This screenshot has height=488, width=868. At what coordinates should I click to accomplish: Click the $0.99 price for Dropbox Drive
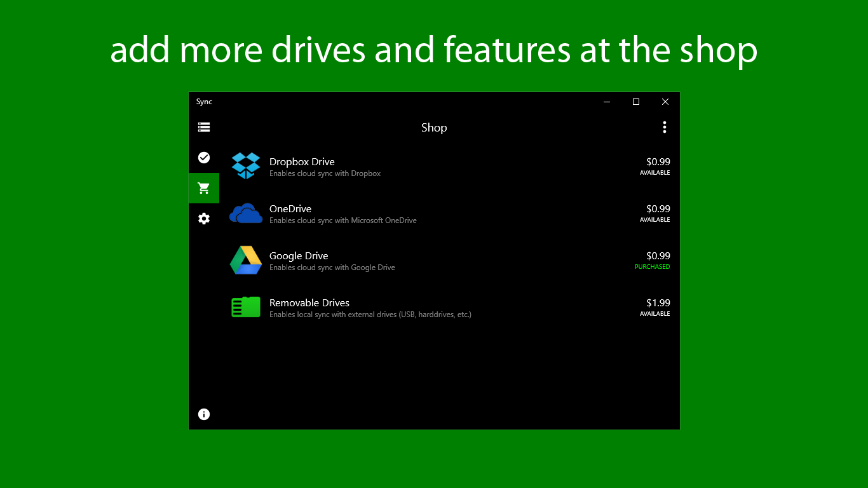[658, 161]
